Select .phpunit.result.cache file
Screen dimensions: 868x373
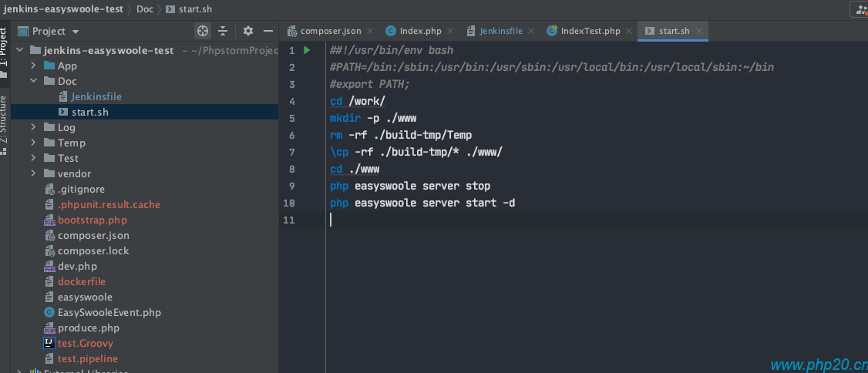click(109, 205)
